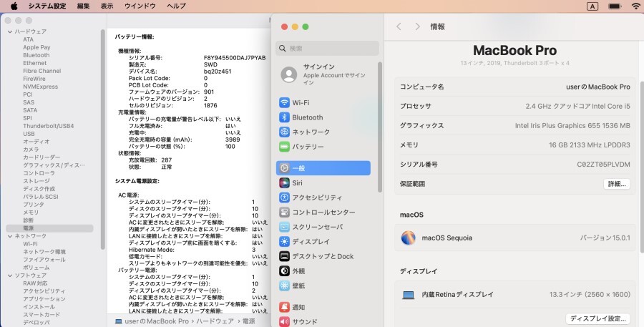
Task: Select Apple Pay in hardware list
Action: pos(36,47)
